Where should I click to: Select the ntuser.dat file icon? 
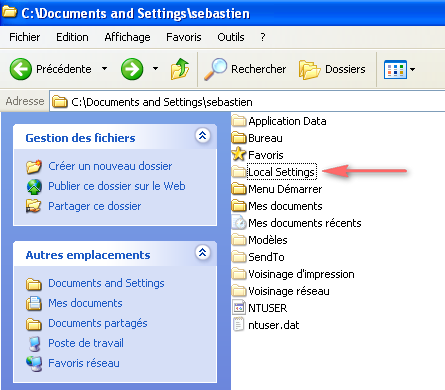coord(238,325)
